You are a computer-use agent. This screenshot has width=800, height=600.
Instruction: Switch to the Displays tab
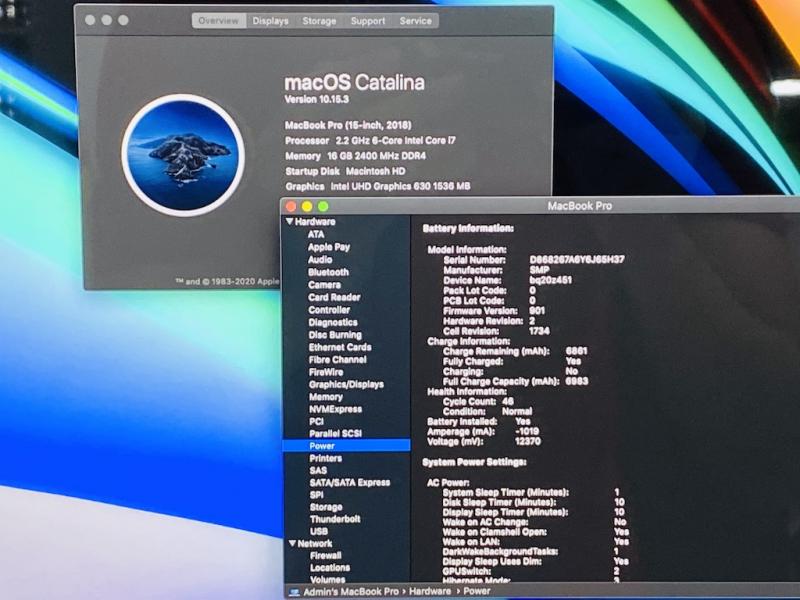[270, 21]
